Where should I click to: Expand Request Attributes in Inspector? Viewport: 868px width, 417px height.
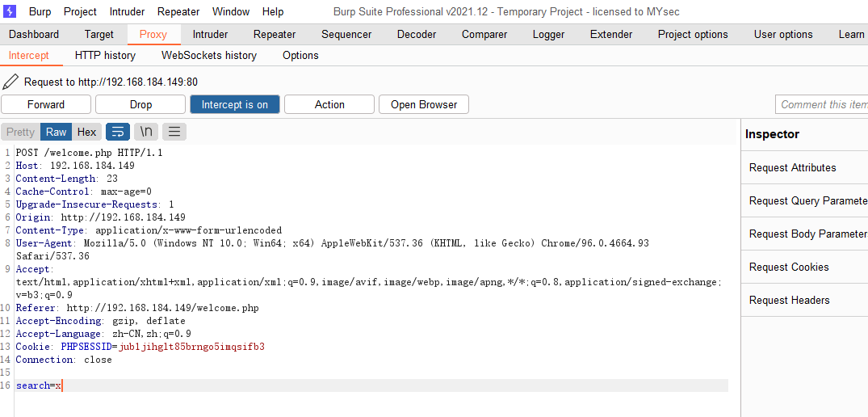(x=804, y=168)
